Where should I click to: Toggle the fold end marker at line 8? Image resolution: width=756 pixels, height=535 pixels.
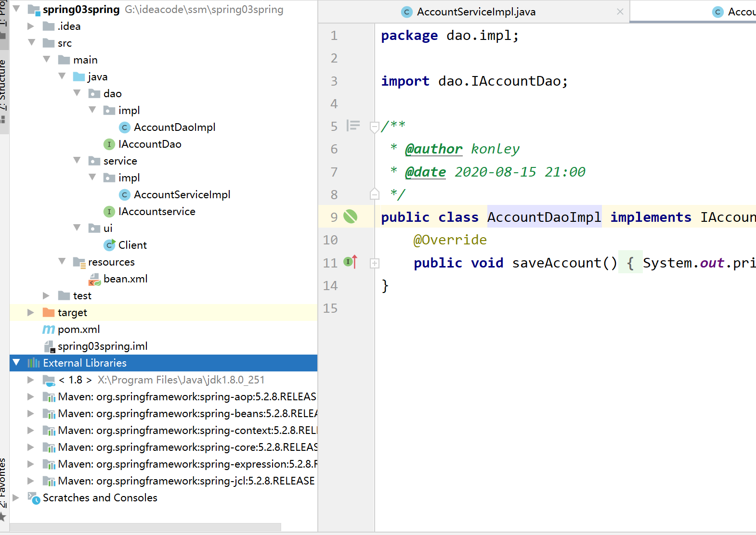[374, 194]
